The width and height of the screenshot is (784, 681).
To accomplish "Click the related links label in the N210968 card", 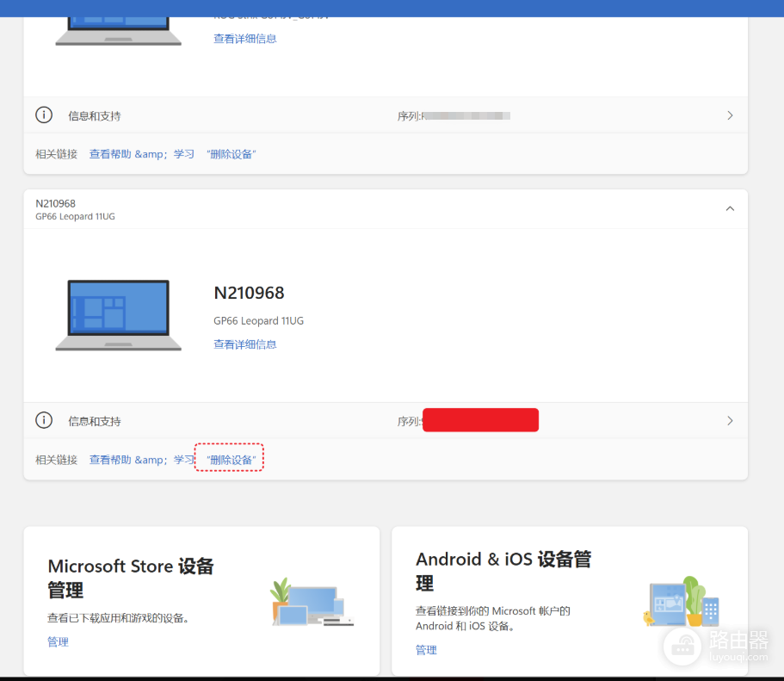I will 57,460.
